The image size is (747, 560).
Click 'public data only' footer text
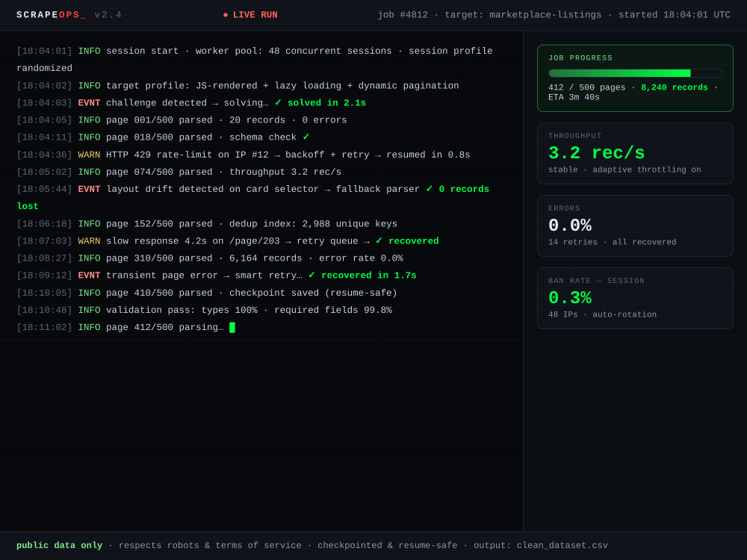point(59,545)
